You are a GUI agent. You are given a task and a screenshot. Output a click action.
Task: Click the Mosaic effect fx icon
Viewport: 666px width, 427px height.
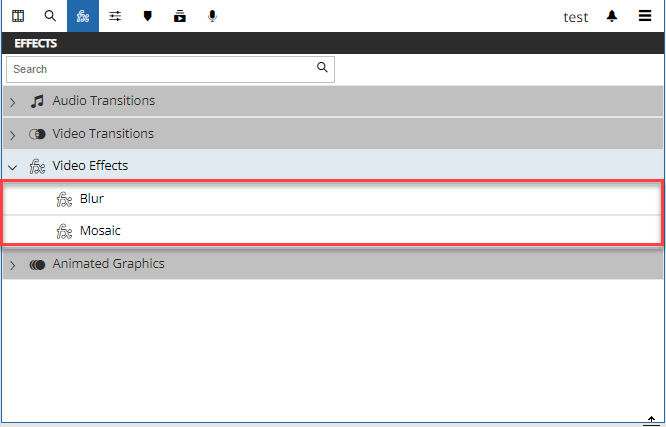coord(64,231)
